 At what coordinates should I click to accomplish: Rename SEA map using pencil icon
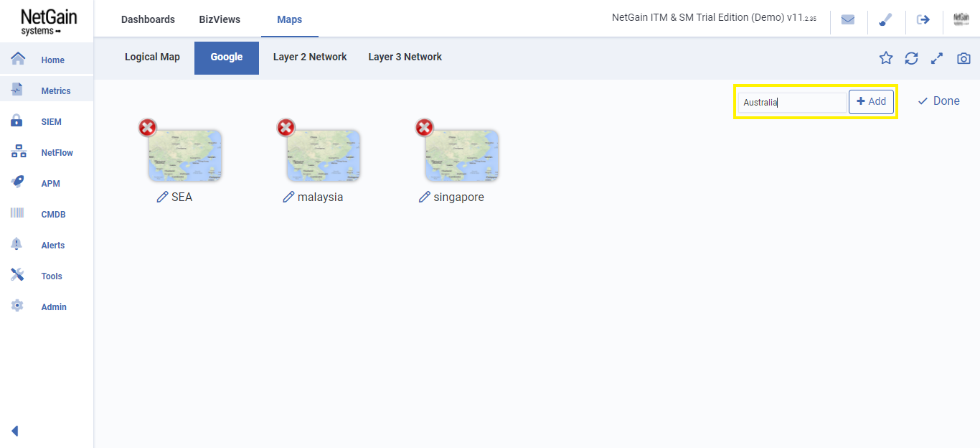point(162,197)
